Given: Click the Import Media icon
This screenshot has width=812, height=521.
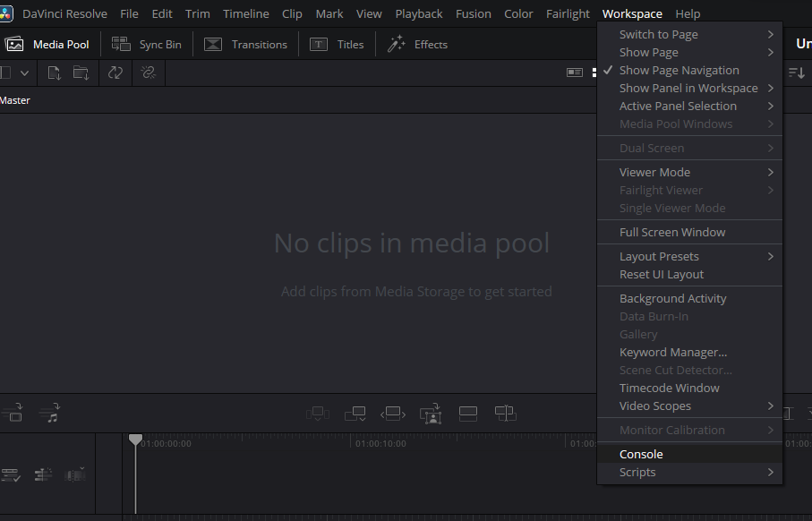Looking at the screenshot, I should click(x=55, y=73).
